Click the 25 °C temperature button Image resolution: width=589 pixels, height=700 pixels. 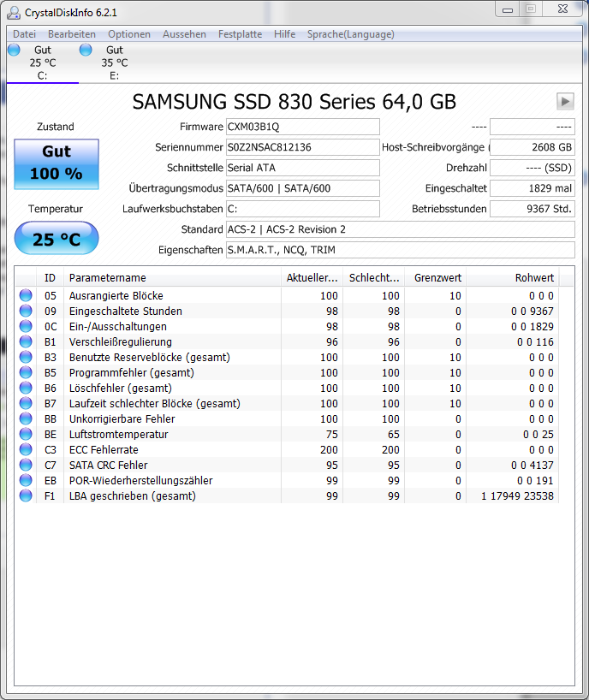(57, 238)
